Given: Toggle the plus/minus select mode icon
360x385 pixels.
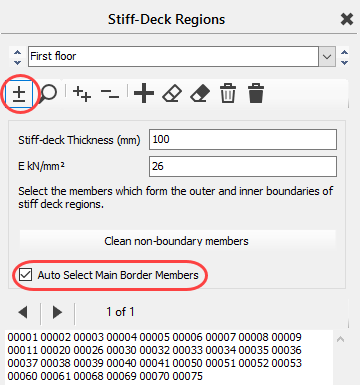Looking at the screenshot, I should [19, 94].
